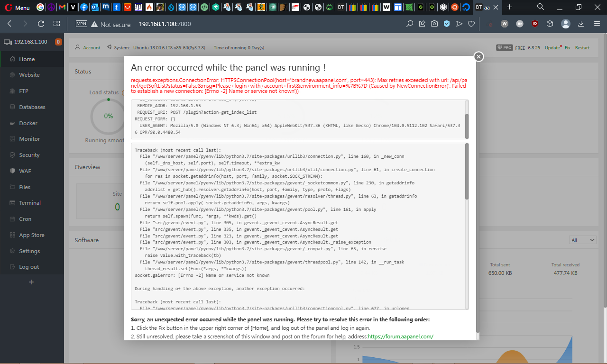Open the Speed Dial grid icon

(x=56, y=24)
